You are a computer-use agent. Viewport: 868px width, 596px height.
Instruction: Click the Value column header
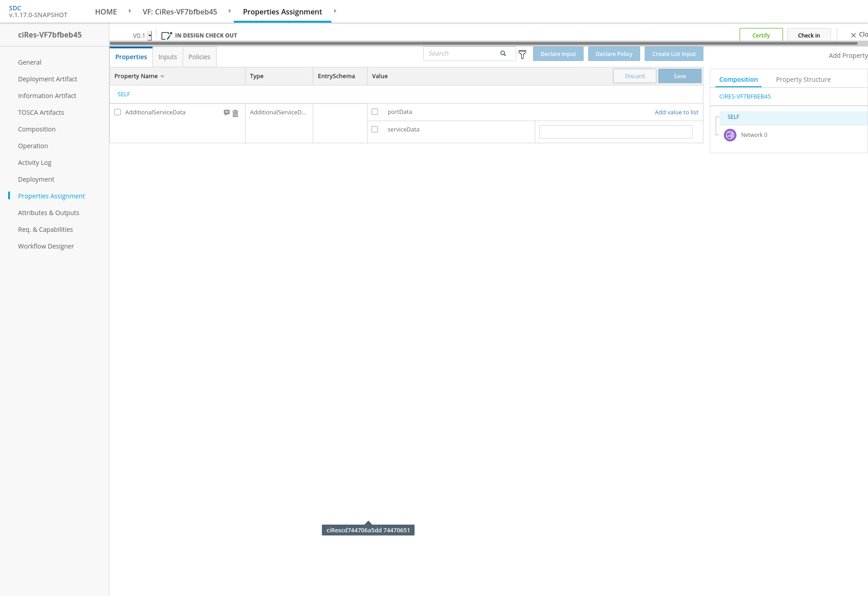tap(380, 76)
